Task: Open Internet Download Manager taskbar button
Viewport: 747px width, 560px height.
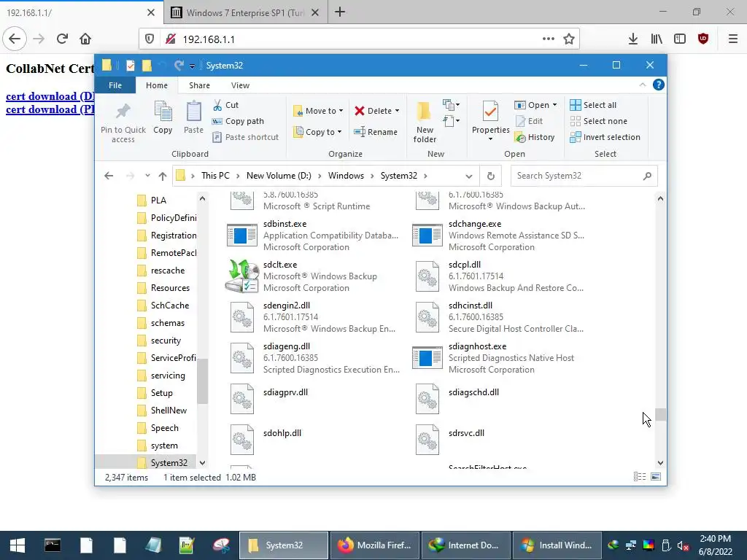Action: (x=465, y=545)
